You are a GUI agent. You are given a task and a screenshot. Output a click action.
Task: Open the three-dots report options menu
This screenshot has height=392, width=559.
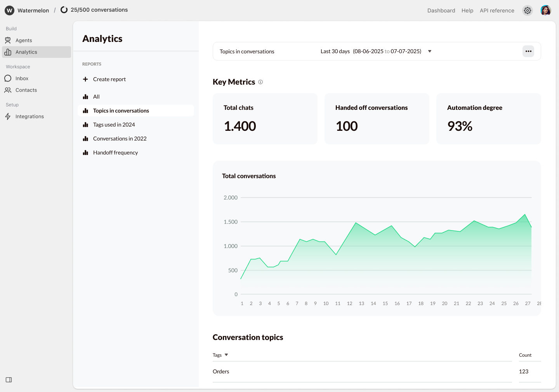click(528, 51)
